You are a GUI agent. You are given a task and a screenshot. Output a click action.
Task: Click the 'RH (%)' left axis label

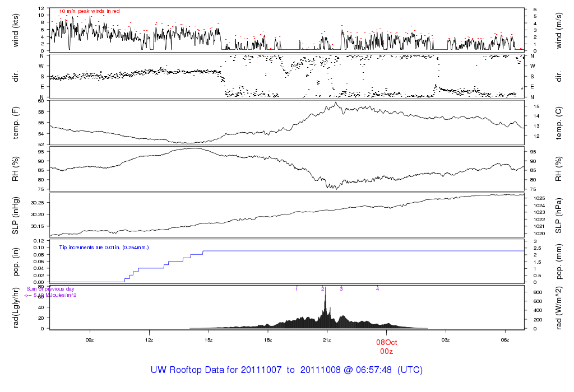pyautogui.click(x=15, y=169)
